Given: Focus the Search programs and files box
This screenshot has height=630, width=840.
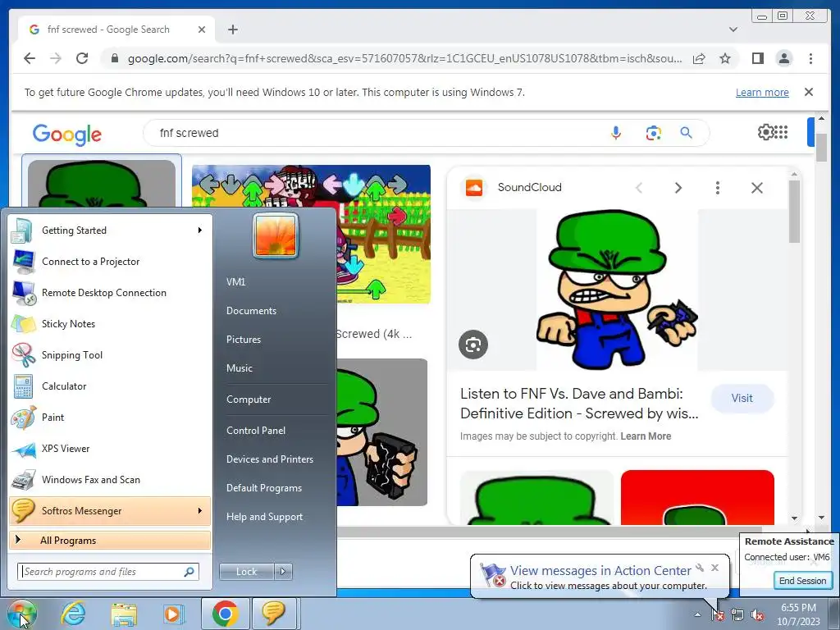Looking at the screenshot, I should [x=107, y=572].
